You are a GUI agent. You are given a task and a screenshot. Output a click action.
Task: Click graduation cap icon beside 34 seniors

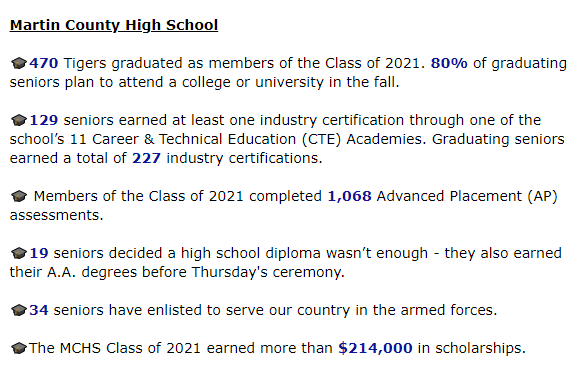click(19, 310)
